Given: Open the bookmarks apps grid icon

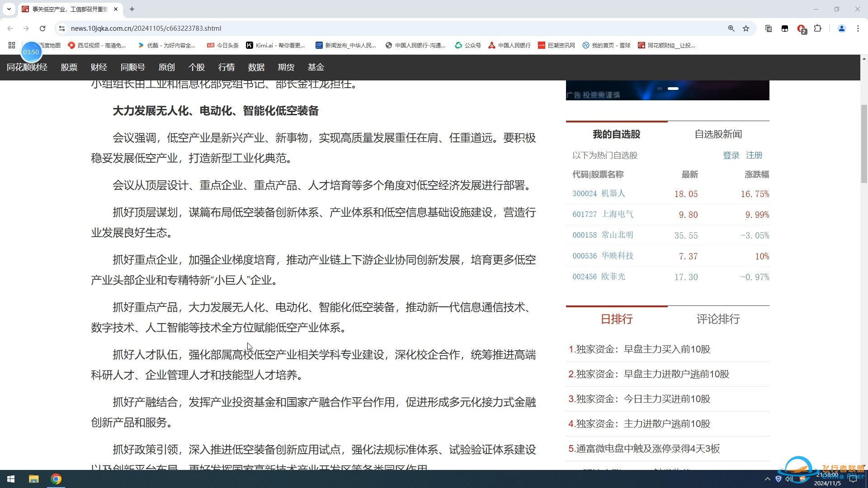Looking at the screenshot, I should [12, 45].
